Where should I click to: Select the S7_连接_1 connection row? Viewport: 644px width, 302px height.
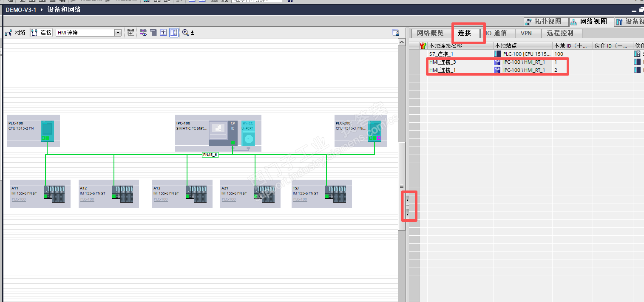(526, 54)
